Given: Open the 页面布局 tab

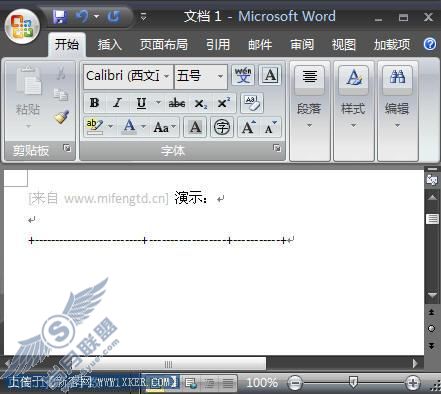Looking at the screenshot, I should [x=163, y=44].
